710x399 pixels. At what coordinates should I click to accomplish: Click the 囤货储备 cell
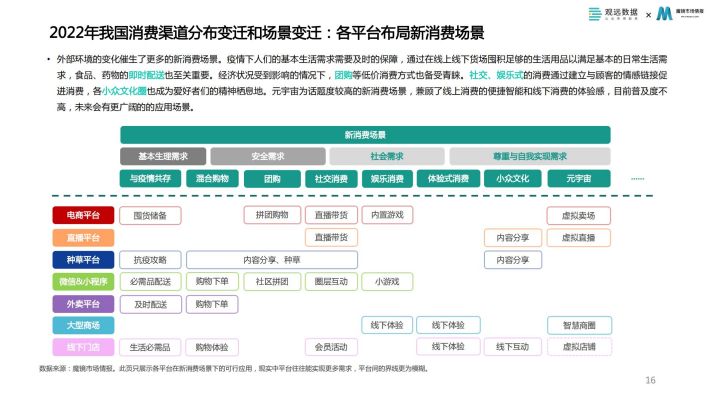tap(150, 216)
